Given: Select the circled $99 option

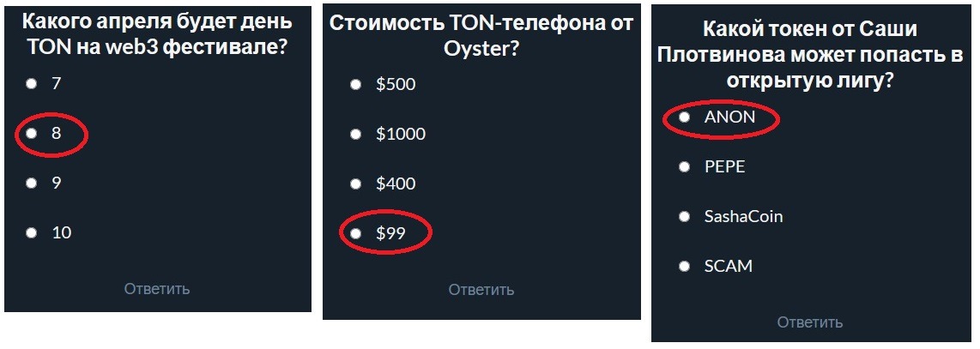Looking at the screenshot, I should pyautogui.click(x=355, y=232).
